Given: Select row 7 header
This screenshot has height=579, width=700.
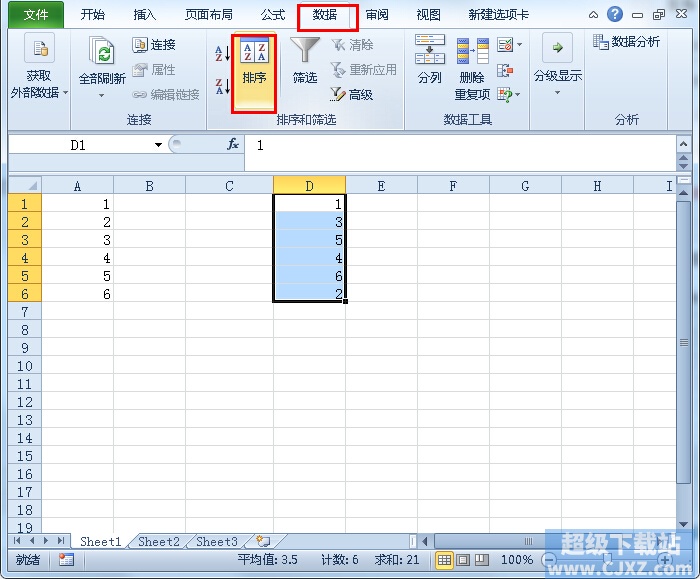Looking at the screenshot, I should 25,312.
